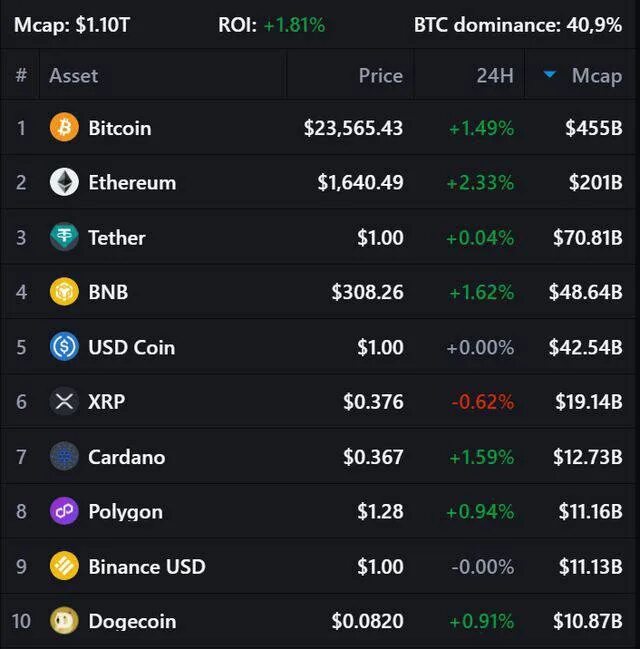Click XRP's -0.62% 24H change
640x649 pixels.
(483, 402)
